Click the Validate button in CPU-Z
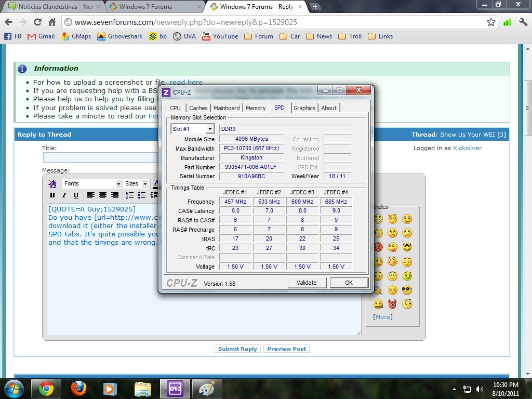This screenshot has height=399, width=532. (x=307, y=283)
